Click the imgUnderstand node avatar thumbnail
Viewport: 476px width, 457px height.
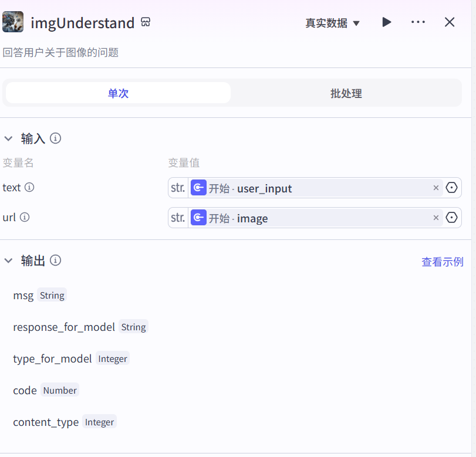(x=13, y=22)
